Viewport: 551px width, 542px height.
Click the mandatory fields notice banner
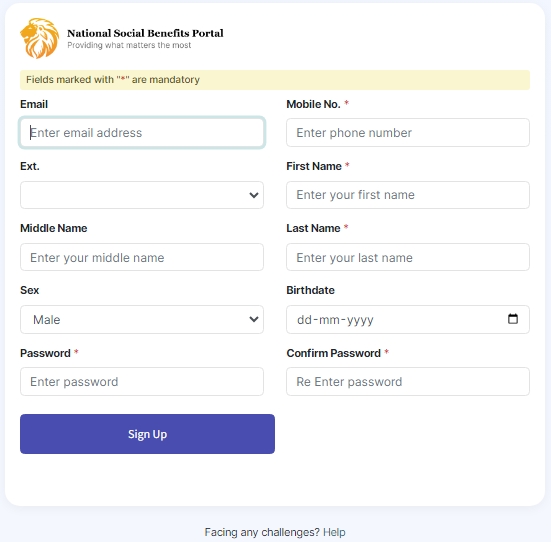275,80
